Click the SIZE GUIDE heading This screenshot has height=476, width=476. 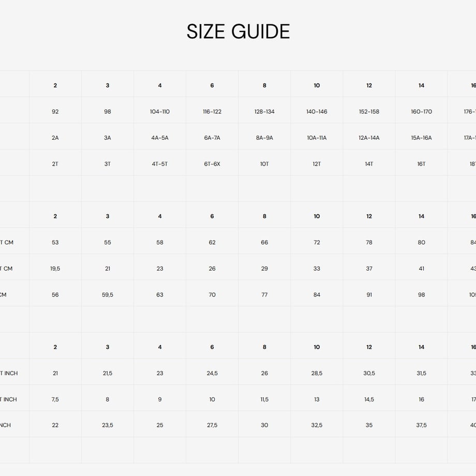coord(238,32)
